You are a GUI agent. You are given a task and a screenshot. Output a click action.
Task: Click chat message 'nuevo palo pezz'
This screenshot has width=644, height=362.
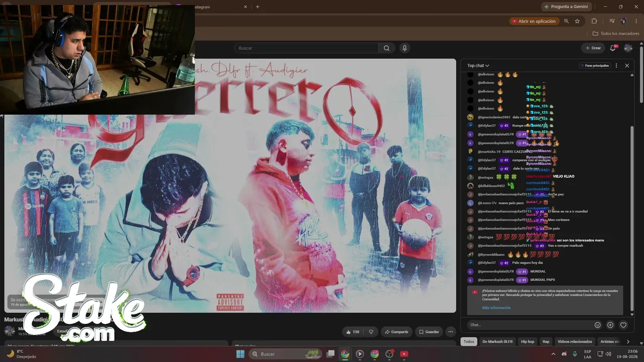tap(512, 203)
